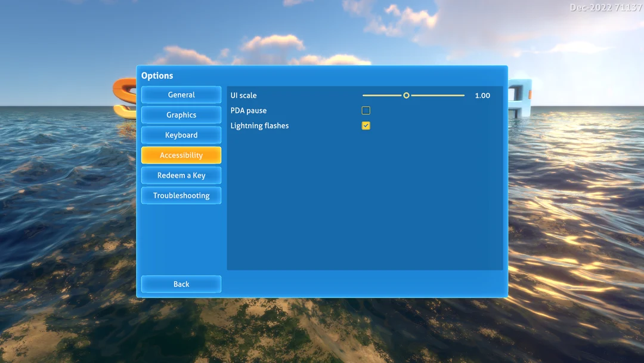Open the Graphics settings section
644x363 pixels.
pyautogui.click(x=181, y=115)
